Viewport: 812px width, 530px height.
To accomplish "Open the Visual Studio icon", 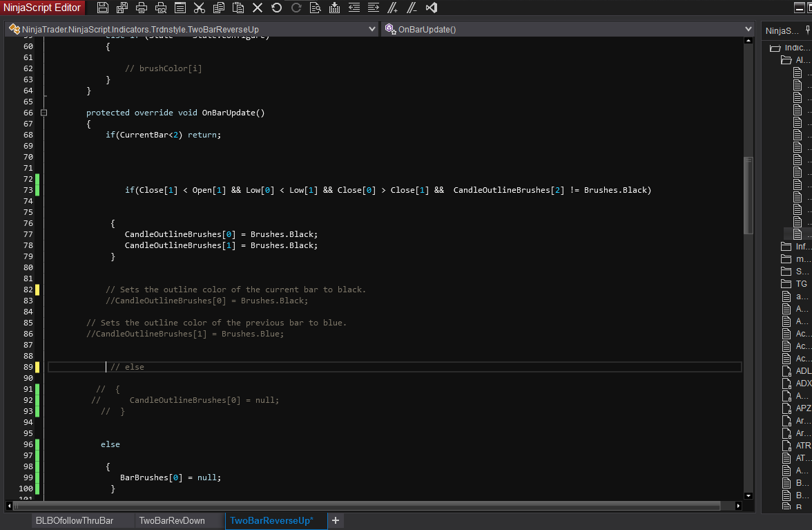I will click(432, 8).
